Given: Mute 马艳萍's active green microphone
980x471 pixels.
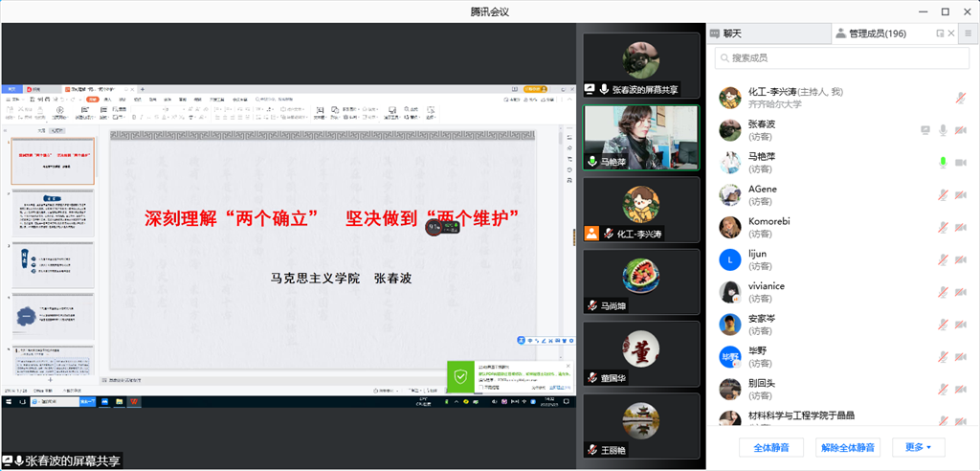Looking at the screenshot, I should coord(943,163).
